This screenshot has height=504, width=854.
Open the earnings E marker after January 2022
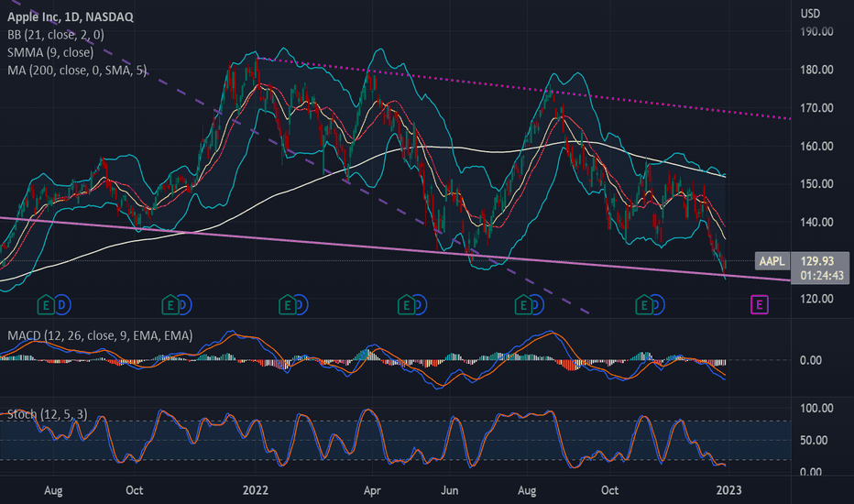(287, 305)
